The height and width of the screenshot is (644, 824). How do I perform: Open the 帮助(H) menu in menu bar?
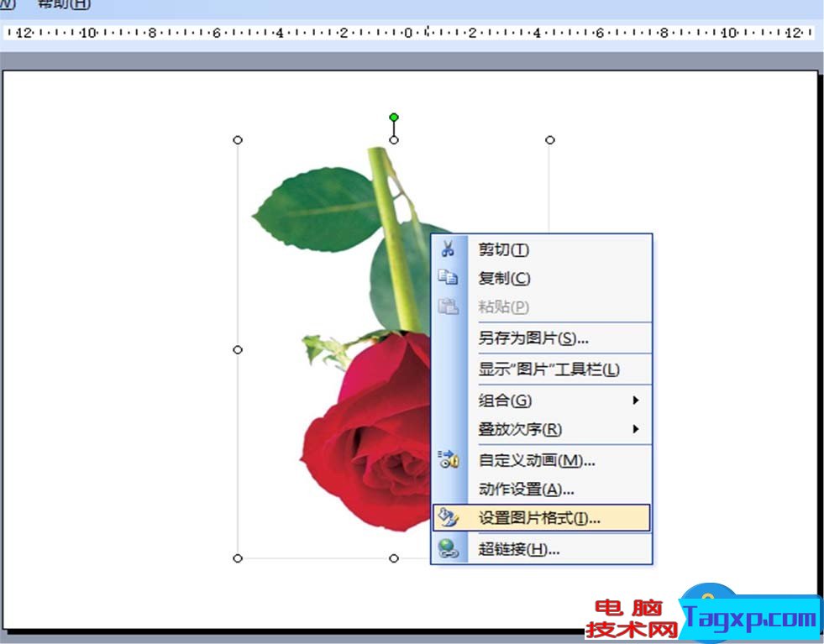[x=64, y=4]
